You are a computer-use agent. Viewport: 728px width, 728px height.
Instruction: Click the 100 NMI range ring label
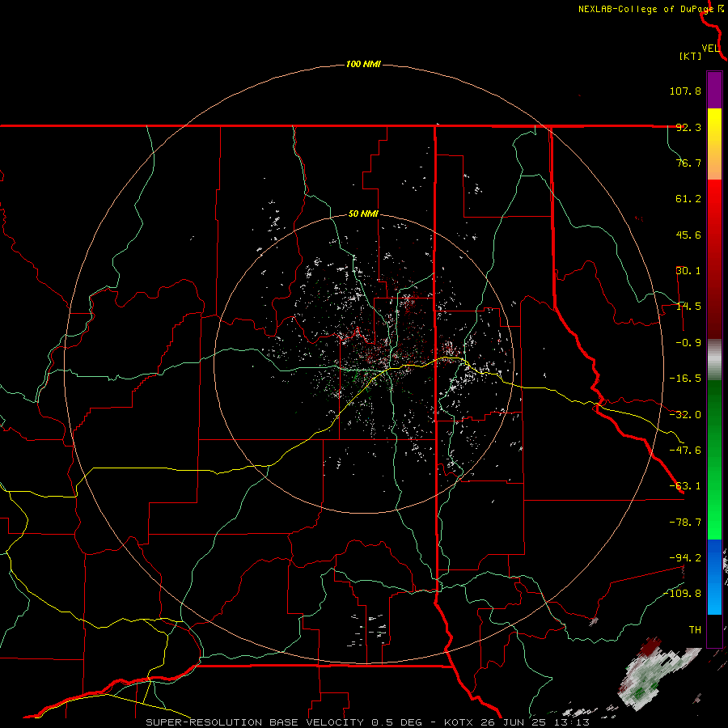coord(363,64)
